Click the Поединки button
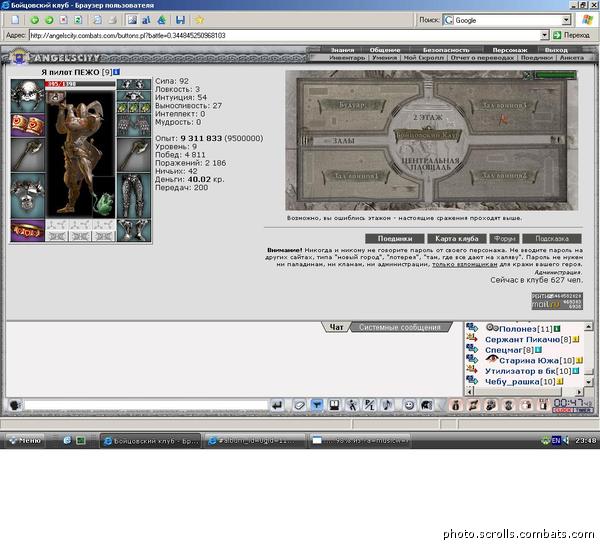The width and height of the screenshot is (600, 544). click(395, 239)
